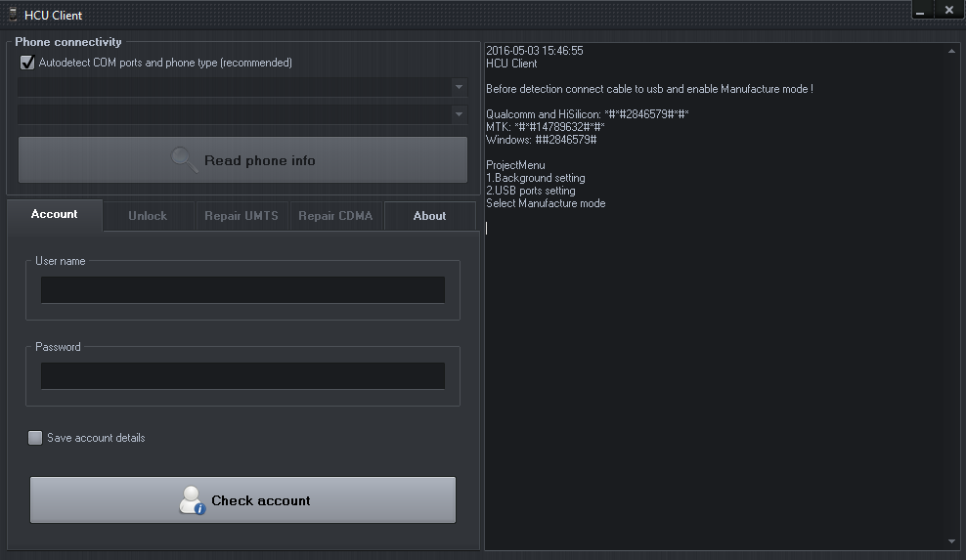Open the Unlock tab
Screen dimensions: 966x560
[148, 216]
